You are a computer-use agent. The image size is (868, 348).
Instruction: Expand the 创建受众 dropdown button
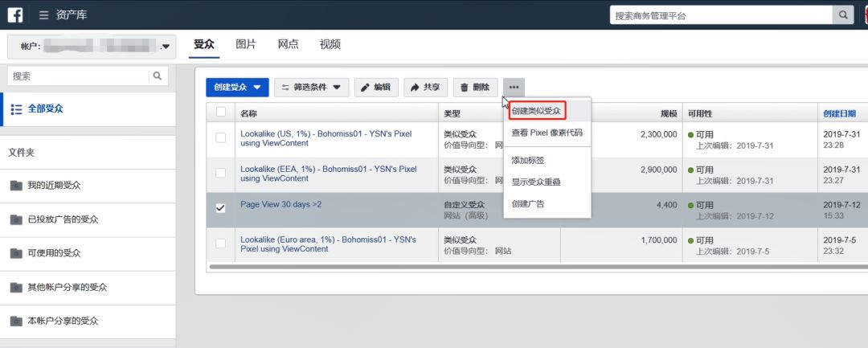tap(236, 88)
